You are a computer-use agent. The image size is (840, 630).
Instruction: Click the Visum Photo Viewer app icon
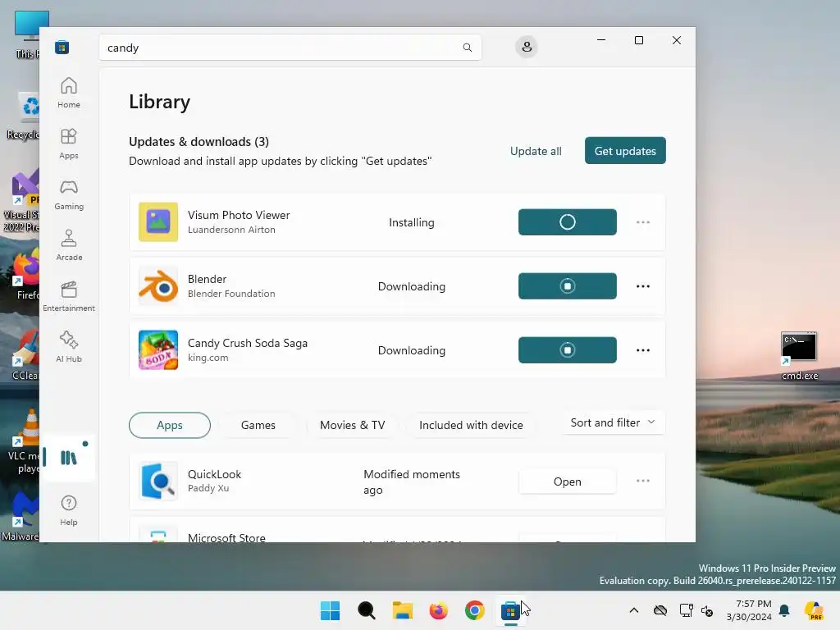pyautogui.click(x=158, y=221)
